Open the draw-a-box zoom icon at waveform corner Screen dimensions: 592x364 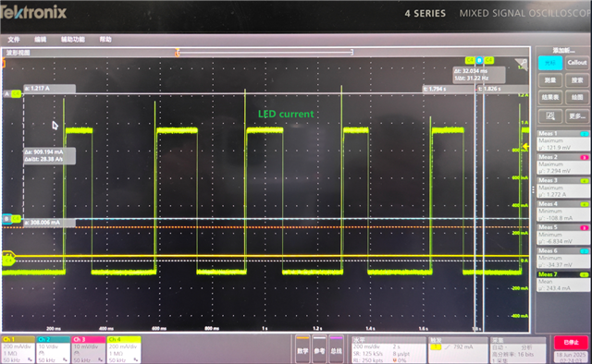click(x=522, y=64)
